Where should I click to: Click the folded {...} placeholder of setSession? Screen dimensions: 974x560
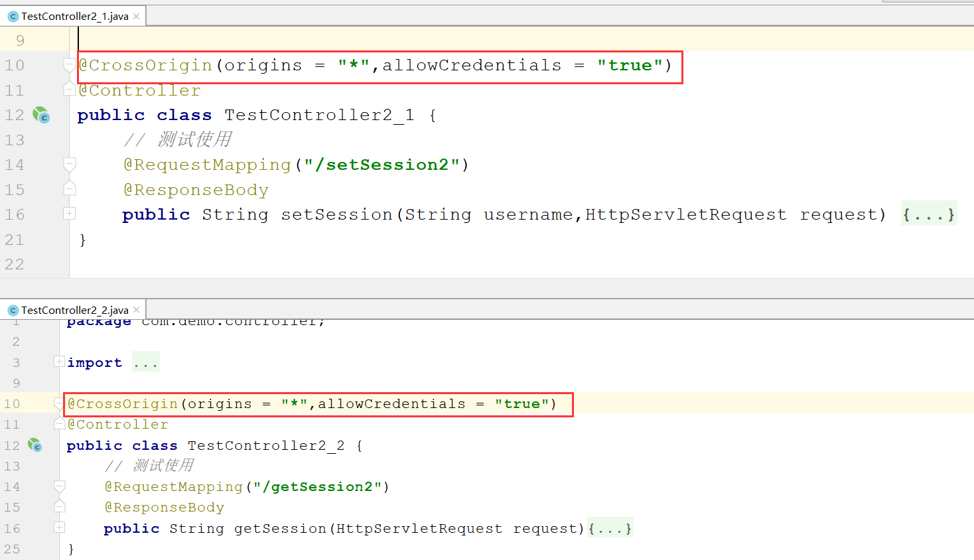pyautogui.click(x=928, y=214)
